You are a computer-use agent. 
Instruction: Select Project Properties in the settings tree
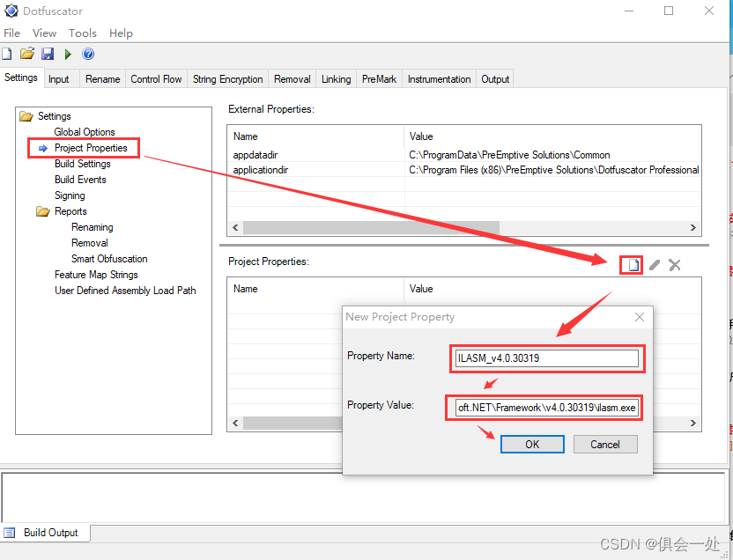coord(91,148)
